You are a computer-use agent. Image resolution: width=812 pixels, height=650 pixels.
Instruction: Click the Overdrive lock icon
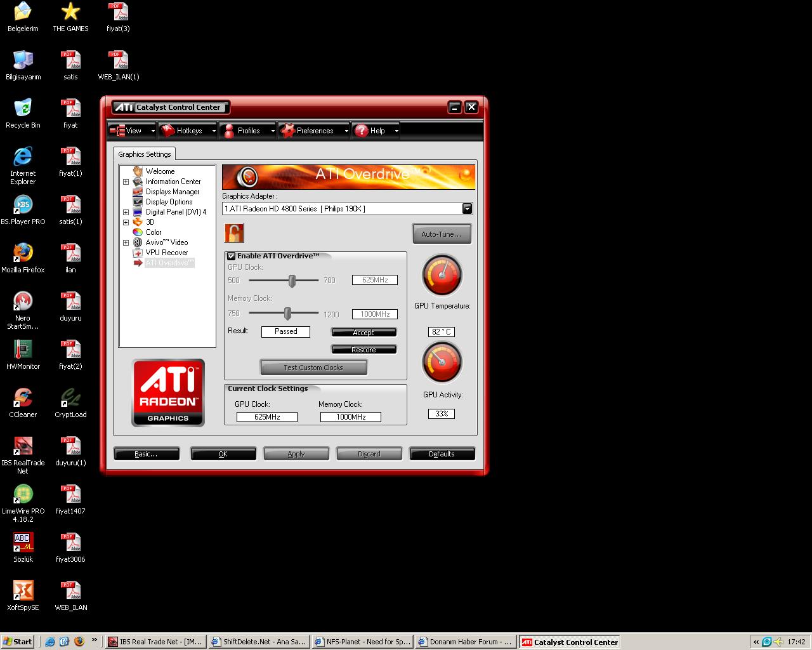tap(234, 233)
